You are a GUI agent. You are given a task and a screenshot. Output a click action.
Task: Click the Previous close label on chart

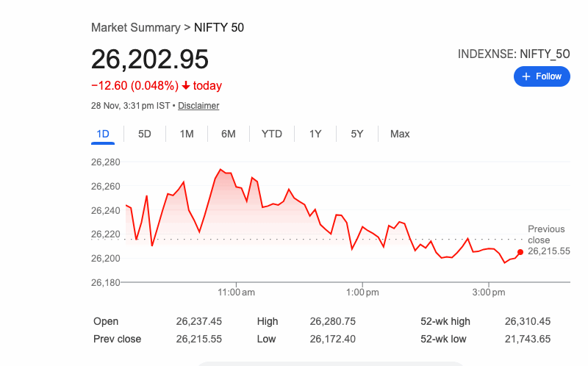546,234
